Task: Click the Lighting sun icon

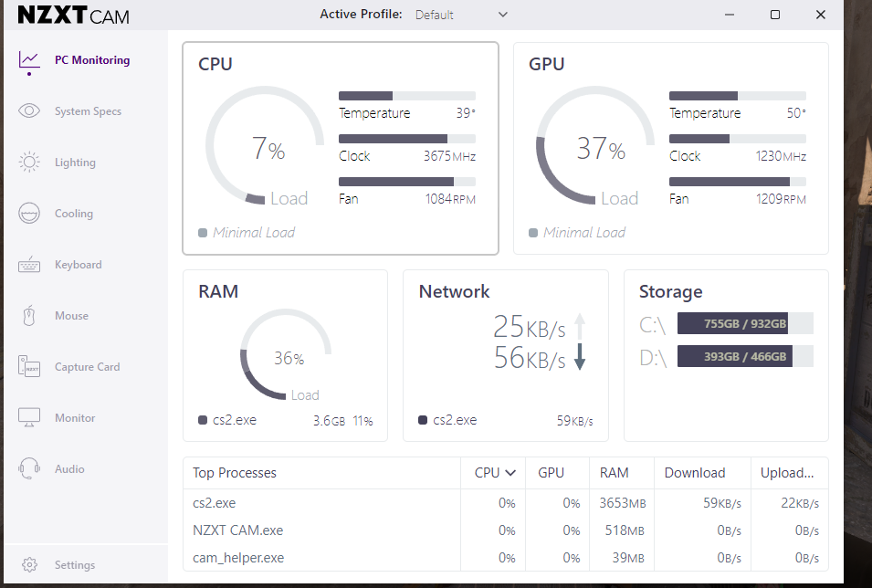Action: tap(29, 162)
